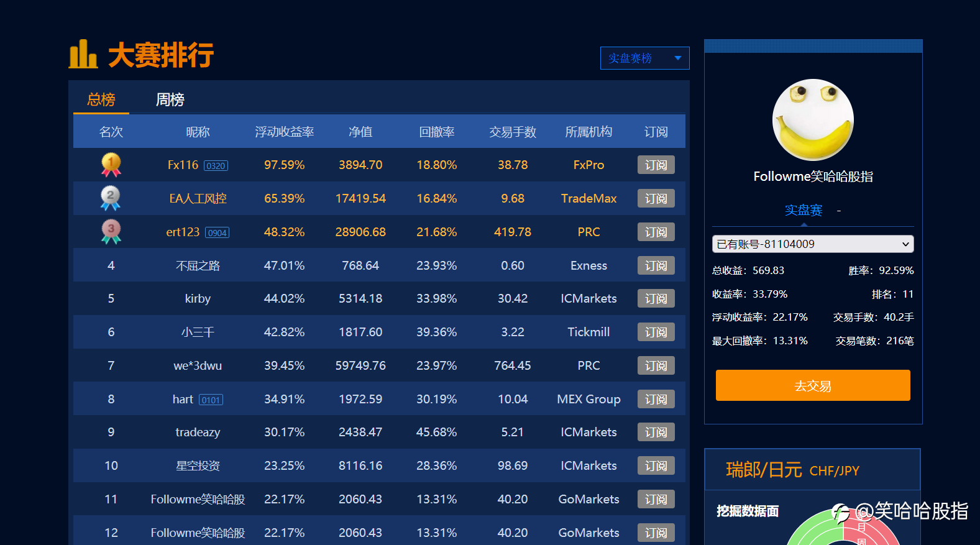Subscribe to we*3dwu with 订阅 button
Screen dimensions: 980x545
pyautogui.click(x=656, y=365)
